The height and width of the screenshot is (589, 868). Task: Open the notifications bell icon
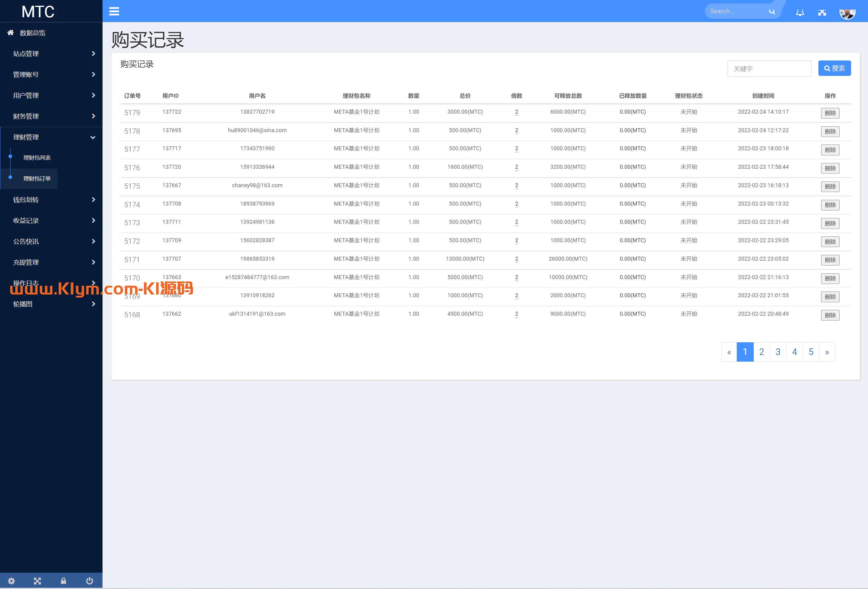800,12
